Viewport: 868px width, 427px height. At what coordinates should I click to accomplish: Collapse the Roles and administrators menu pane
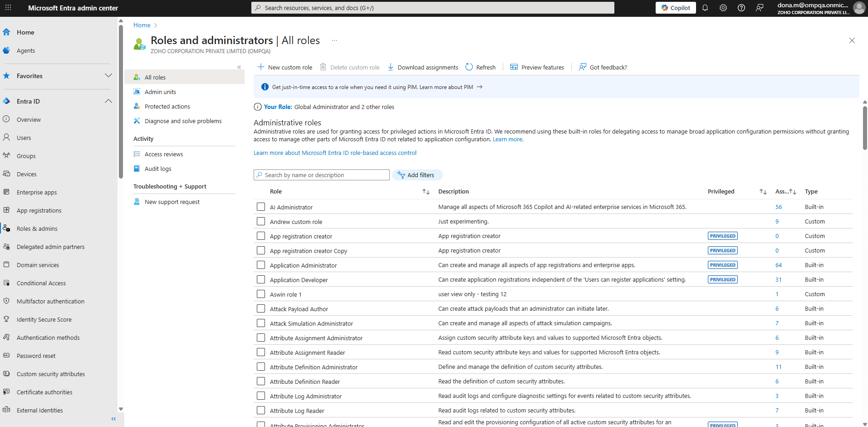tap(239, 67)
